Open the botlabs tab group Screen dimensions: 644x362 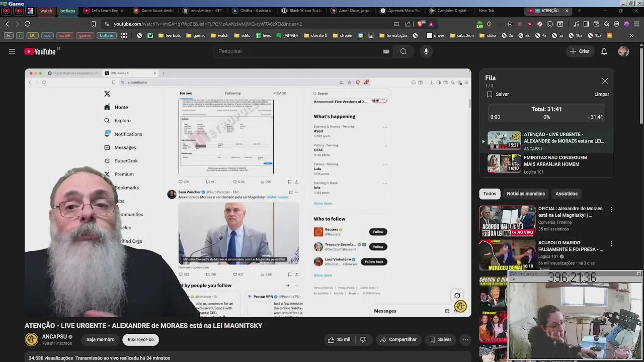tap(68, 11)
